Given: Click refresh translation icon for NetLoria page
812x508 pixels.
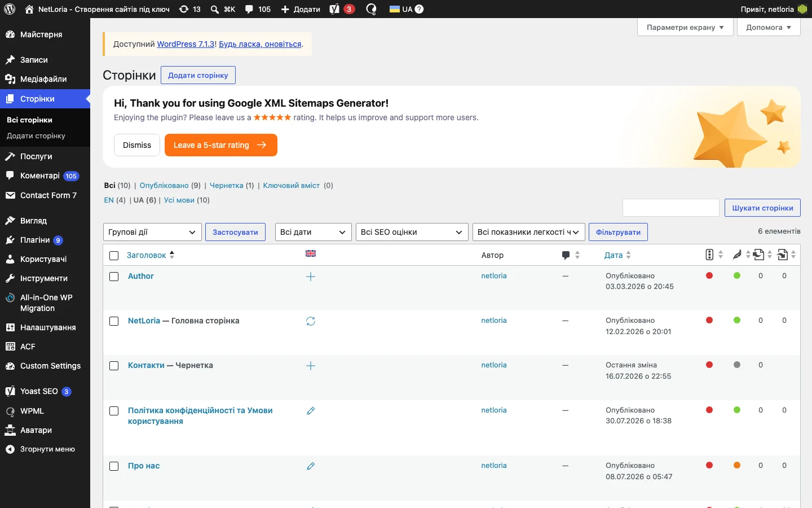Looking at the screenshot, I should coord(311,321).
